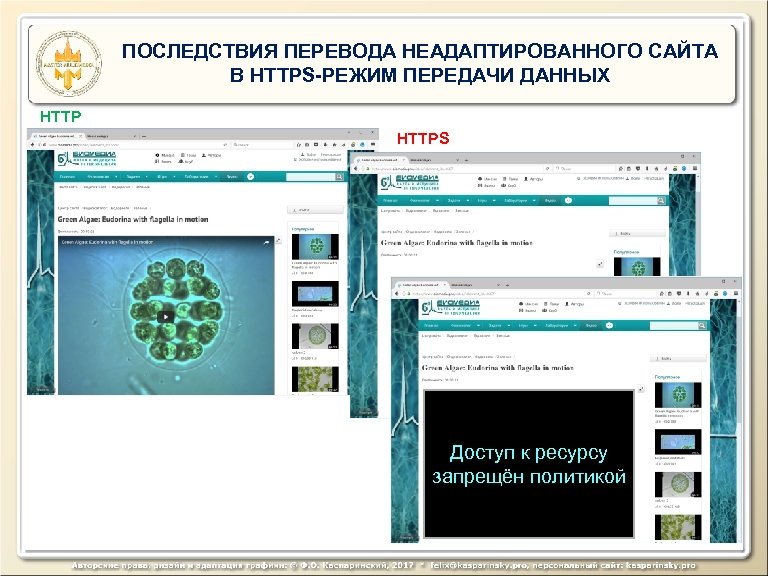Click the Biomedia logo in the HTTP window

(x=87, y=159)
